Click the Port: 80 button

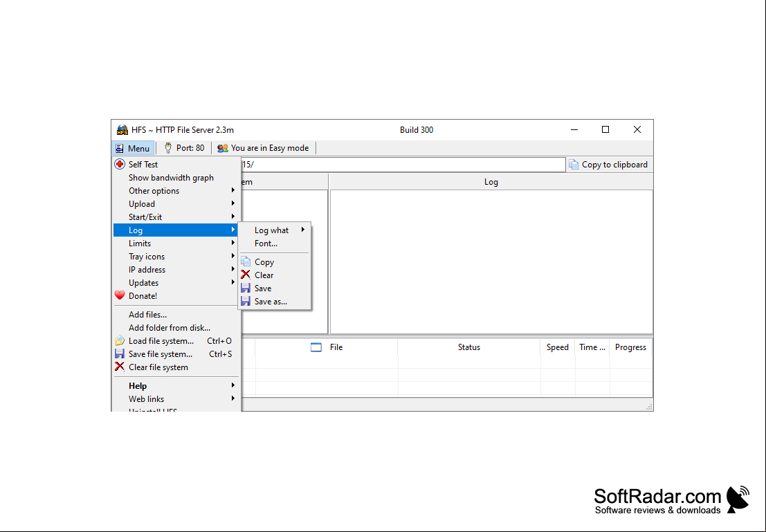[184, 148]
